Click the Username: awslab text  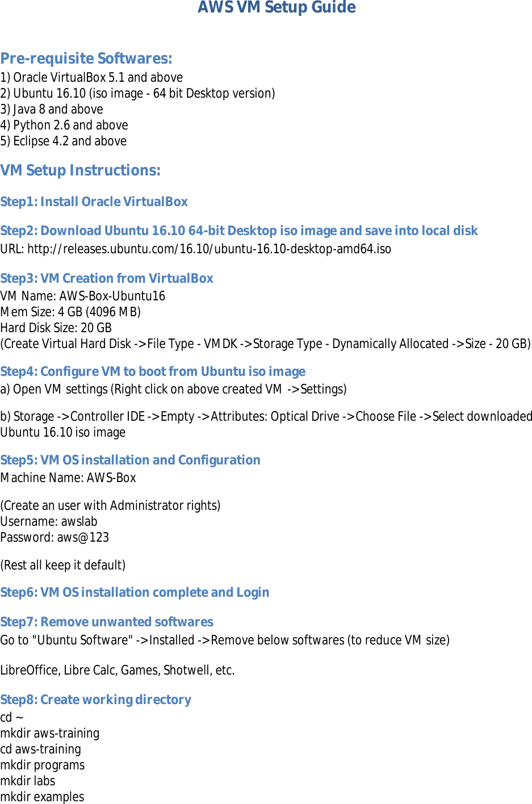tap(49, 521)
